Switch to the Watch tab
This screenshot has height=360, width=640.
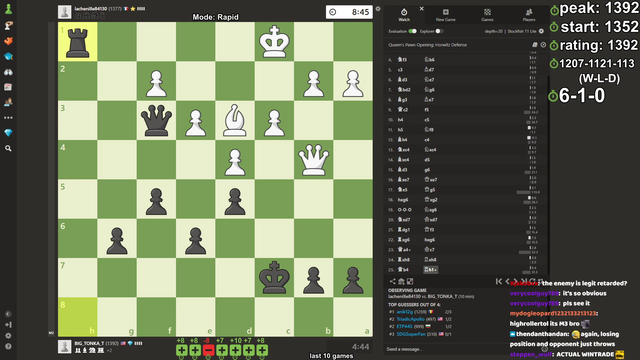(x=404, y=15)
